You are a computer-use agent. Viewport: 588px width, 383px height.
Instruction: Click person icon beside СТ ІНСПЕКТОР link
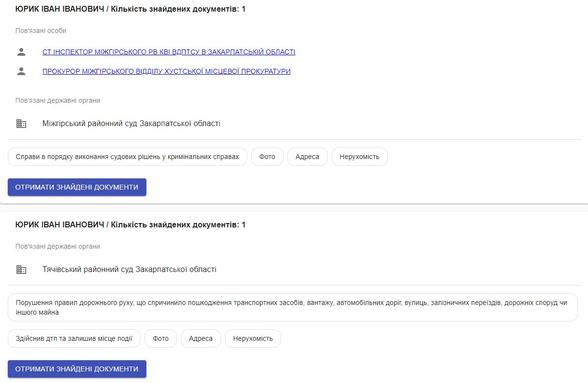pos(21,52)
